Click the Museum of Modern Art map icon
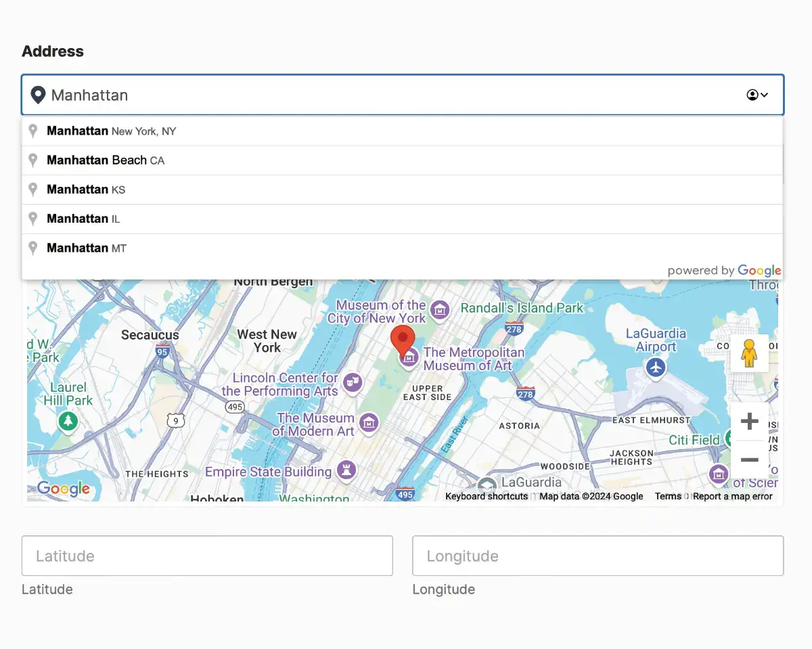Image resolution: width=812 pixels, height=649 pixels. tap(369, 423)
